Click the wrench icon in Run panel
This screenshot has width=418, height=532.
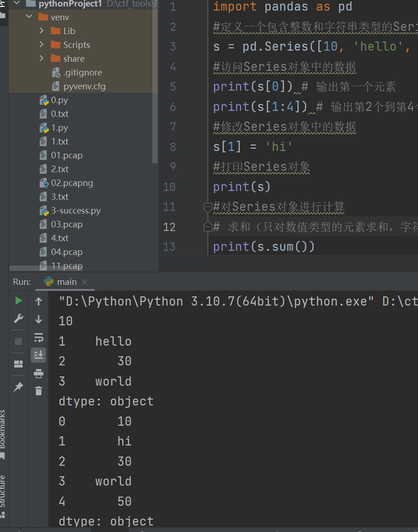18,318
